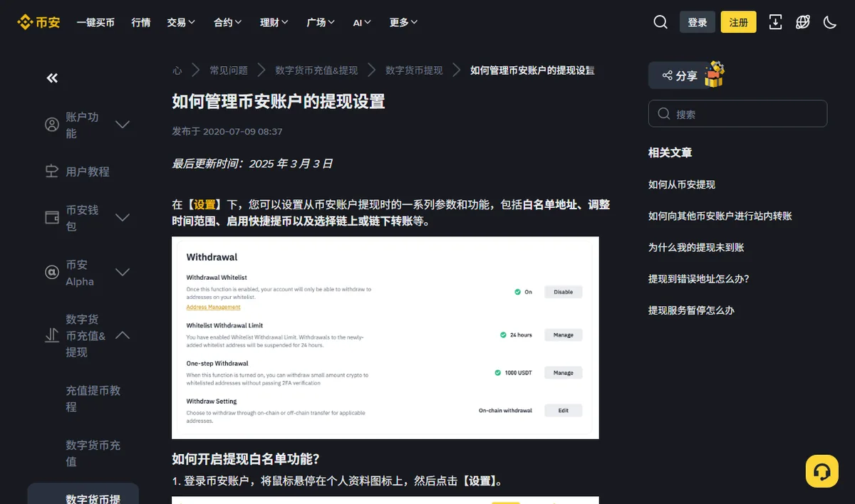
Task: Open related article 为什么我的提现未到账
Action: point(696,247)
